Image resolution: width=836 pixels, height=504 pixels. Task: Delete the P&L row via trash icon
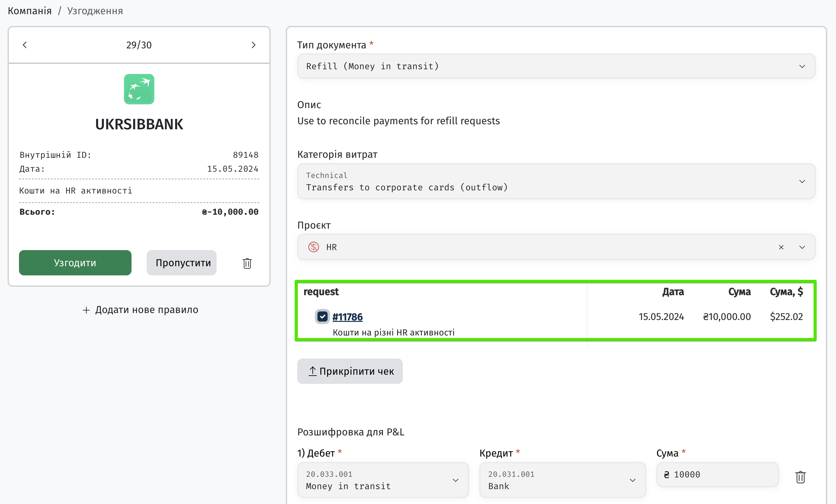[800, 477]
